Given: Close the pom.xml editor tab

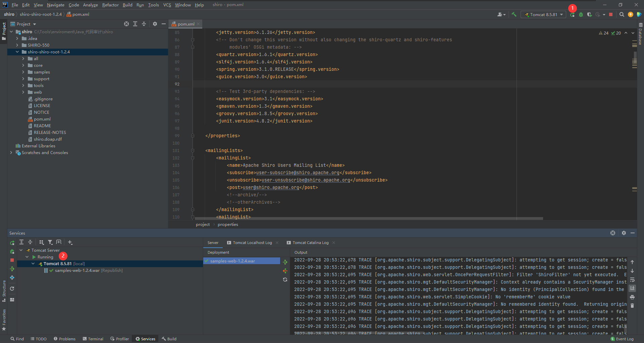Looking at the screenshot, I should click(x=199, y=24).
